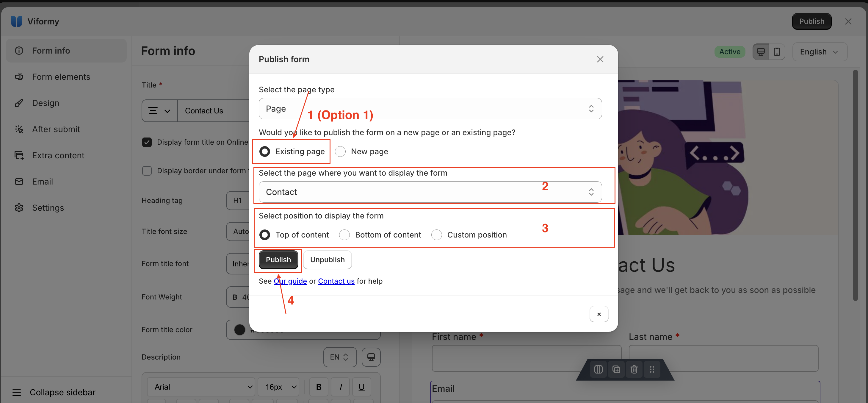
Task: Open the page type dropdown showing Page
Action: [x=430, y=109]
